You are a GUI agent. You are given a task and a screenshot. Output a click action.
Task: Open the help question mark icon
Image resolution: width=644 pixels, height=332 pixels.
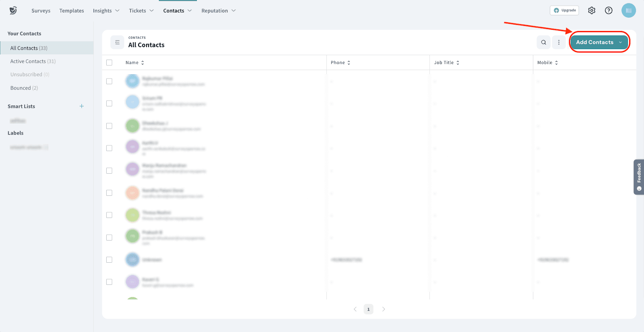click(x=609, y=10)
